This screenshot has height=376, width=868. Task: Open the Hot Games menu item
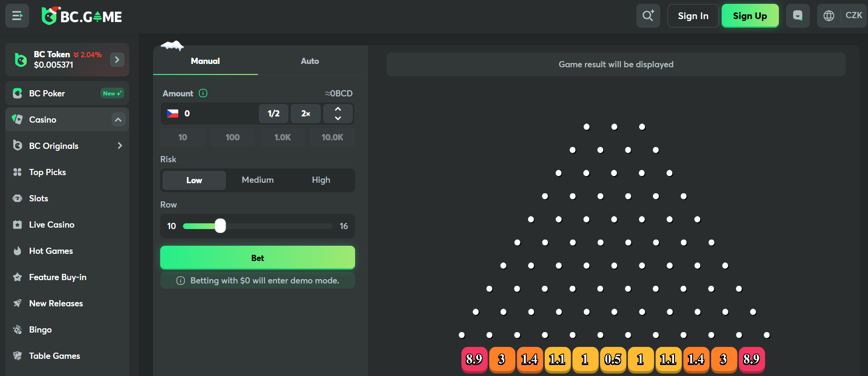click(67, 251)
